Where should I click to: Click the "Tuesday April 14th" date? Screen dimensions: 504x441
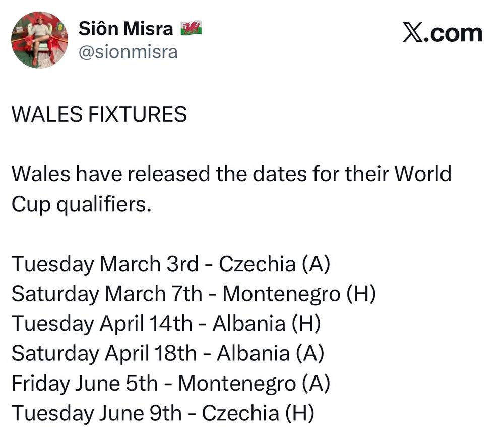tap(102, 324)
